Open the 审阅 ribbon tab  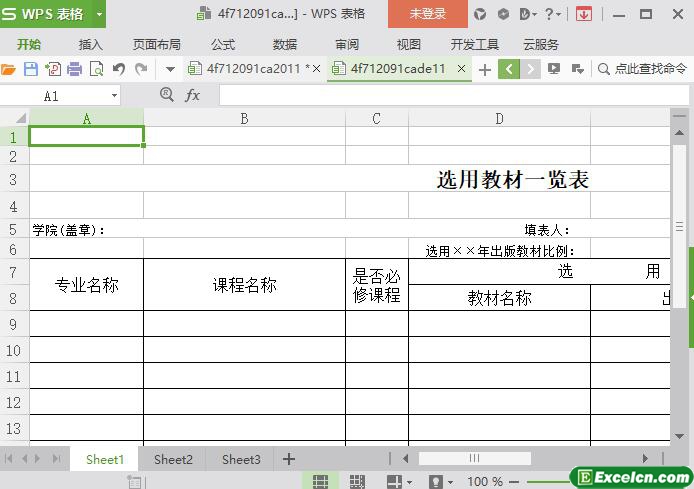pos(347,44)
